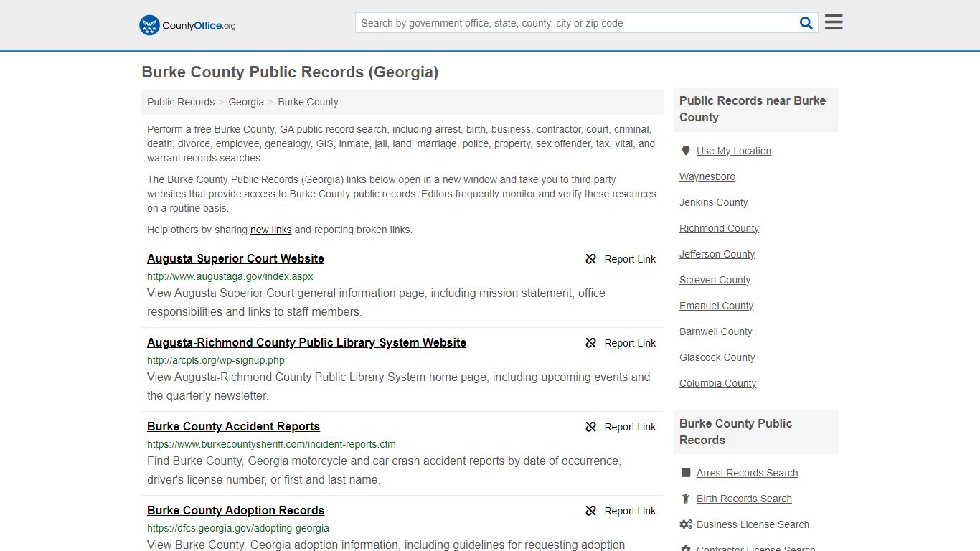Open Richmond County link
The height and width of the screenshot is (551, 980).
click(719, 228)
